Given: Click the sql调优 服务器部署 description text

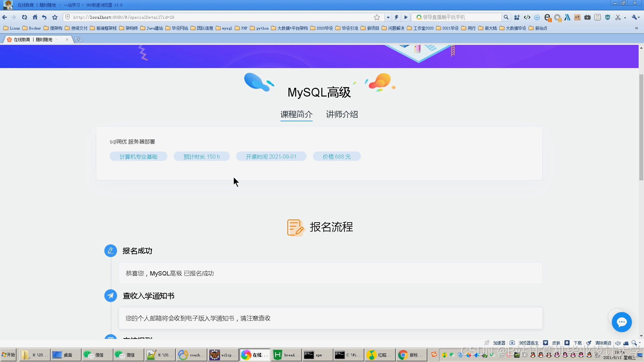Looking at the screenshot, I should click(132, 142).
